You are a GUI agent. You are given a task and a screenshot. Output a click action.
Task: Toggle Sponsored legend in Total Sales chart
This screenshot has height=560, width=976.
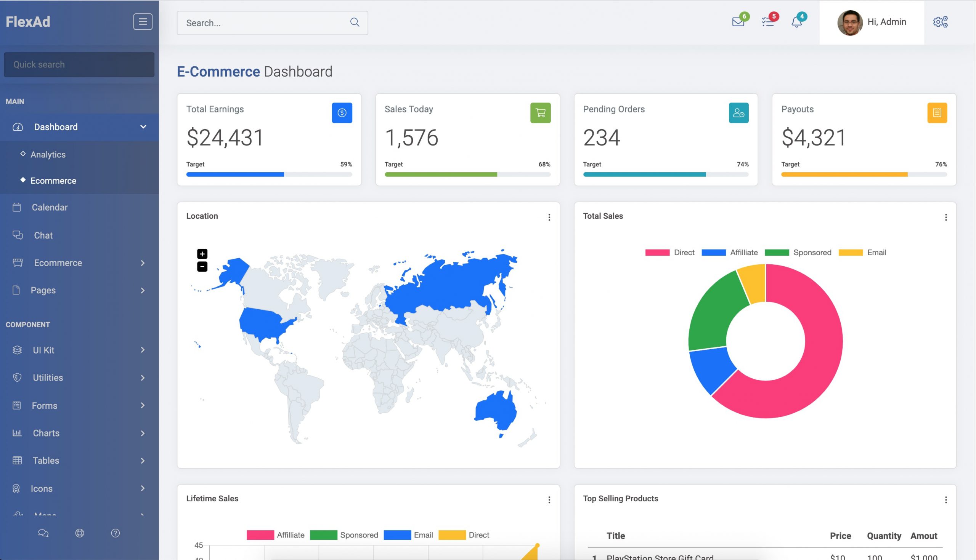tap(798, 253)
